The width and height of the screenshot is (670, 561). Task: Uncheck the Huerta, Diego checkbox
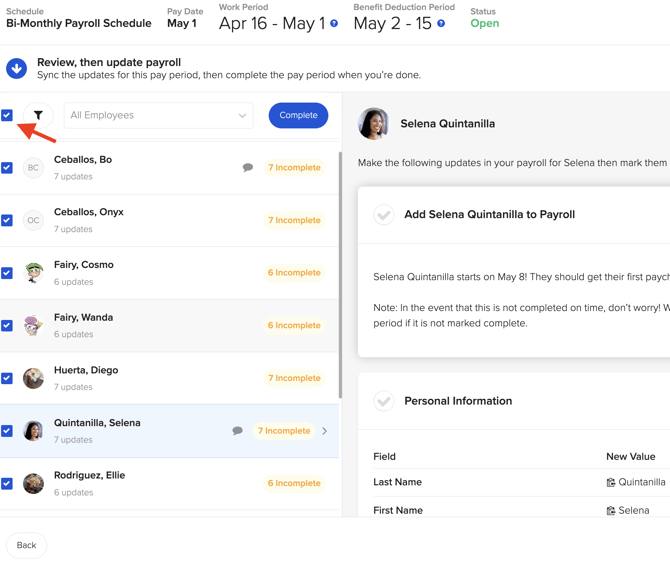pos(7,378)
